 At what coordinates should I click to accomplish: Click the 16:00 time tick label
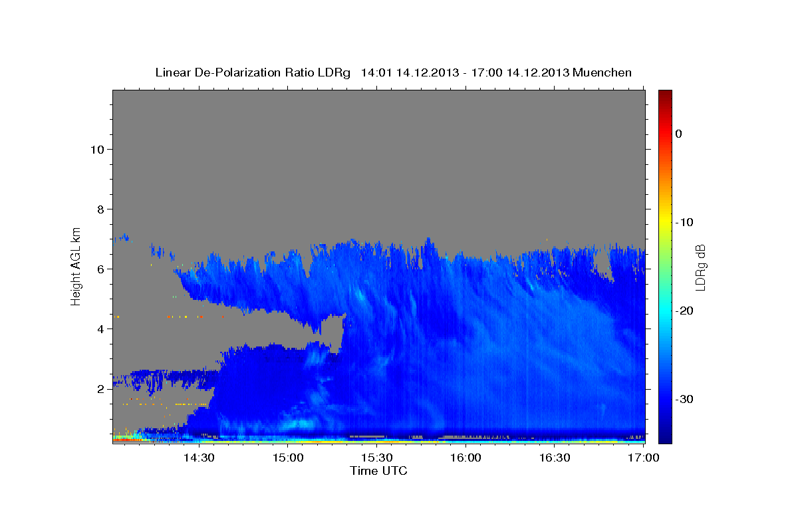(x=465, y=458)
